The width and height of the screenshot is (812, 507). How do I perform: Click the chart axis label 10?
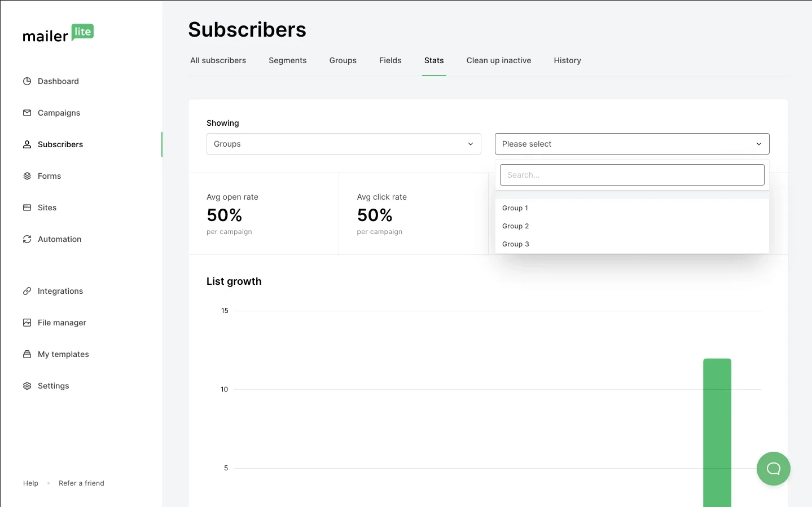[225, 389]
